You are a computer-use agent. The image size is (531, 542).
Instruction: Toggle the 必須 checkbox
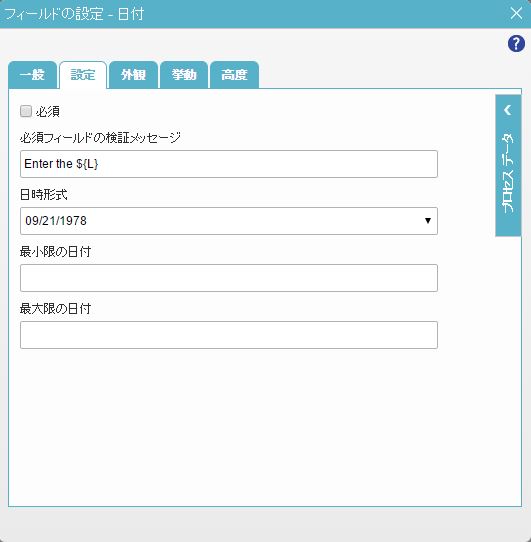(x=26, y=111)
